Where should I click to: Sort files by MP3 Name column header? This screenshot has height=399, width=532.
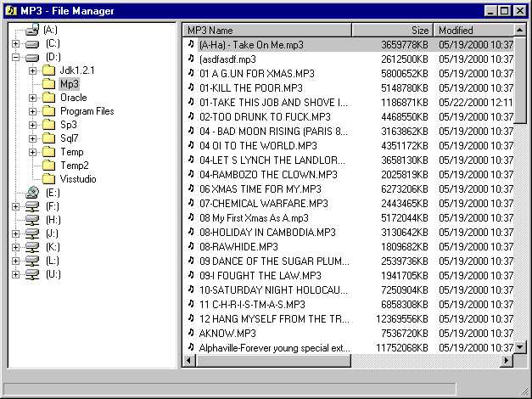coord(266,30)
